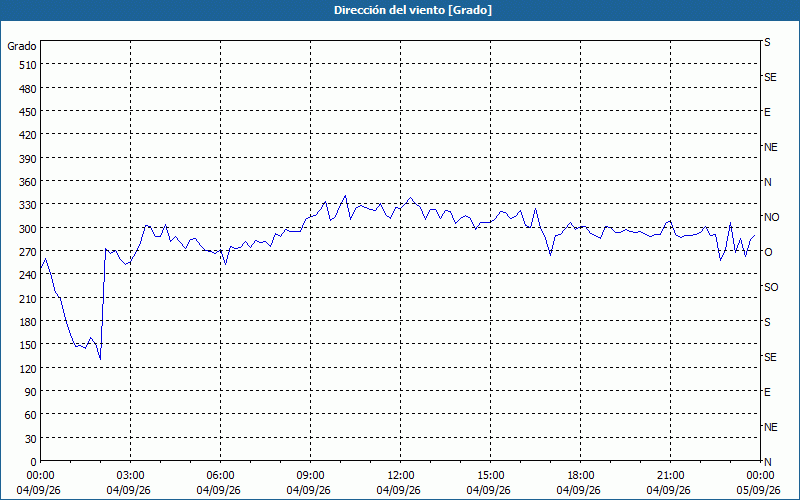Click the 21:00 time label
The height and width of the screenshot is (500, 800).
[670, 476]
